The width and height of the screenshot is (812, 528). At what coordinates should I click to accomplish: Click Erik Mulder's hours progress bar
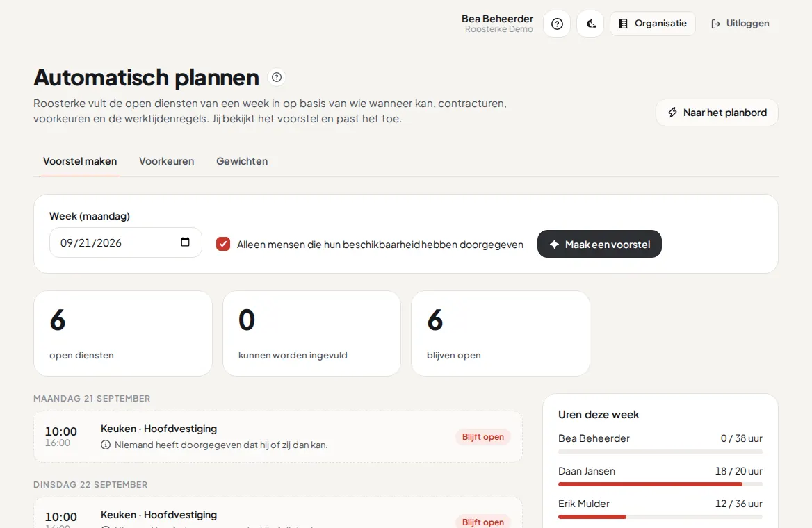[x=660, y=517]
